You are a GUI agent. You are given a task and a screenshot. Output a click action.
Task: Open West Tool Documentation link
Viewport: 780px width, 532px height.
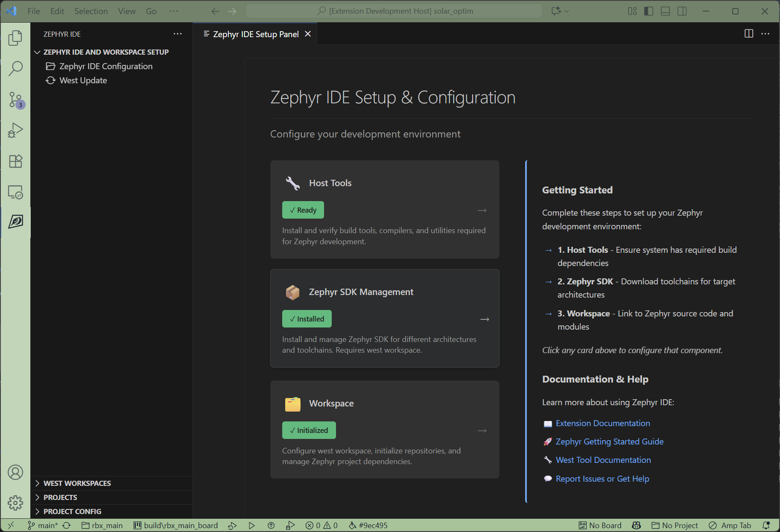click(x=603, y=460)
